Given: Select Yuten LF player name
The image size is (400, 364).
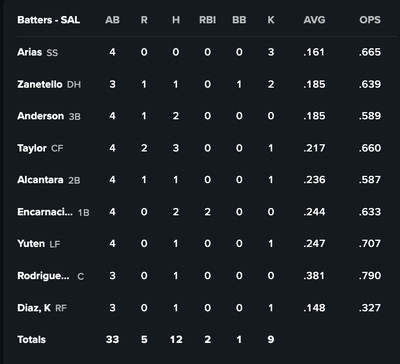Looking at the screenshot, I should (x=31, y=244).
